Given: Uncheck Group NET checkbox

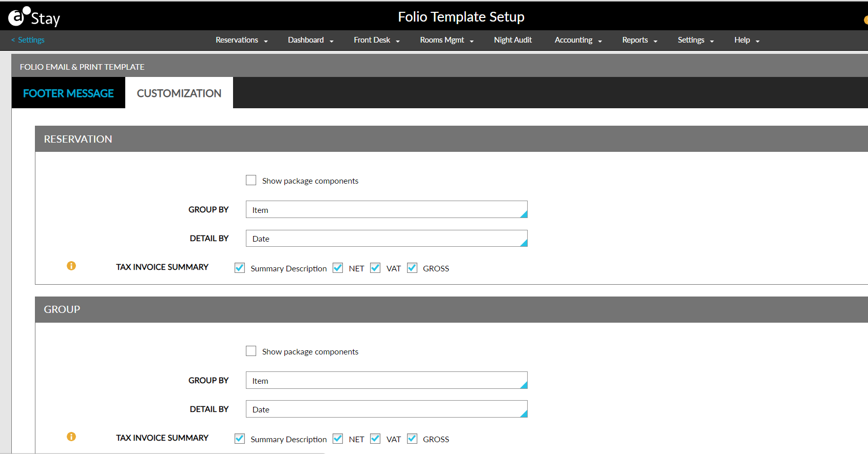Looking at the screenshot, I should tap(338, 439).
